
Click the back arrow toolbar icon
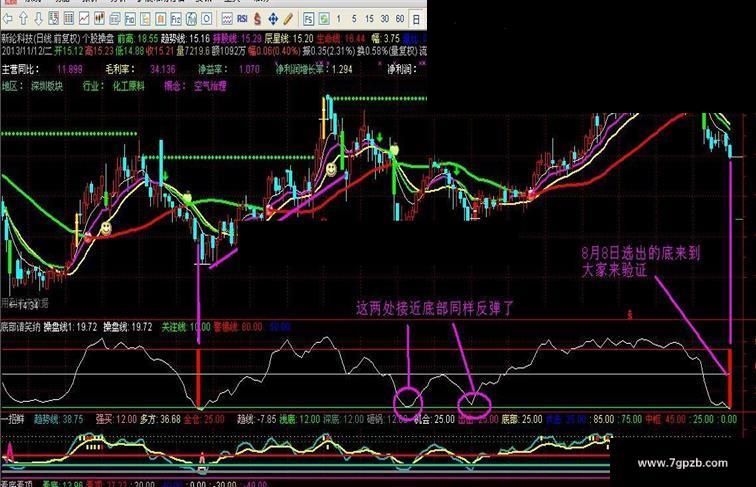point(8,19)
